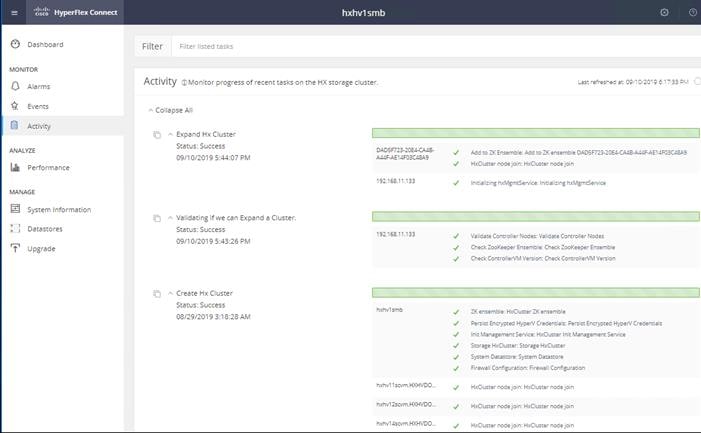Open System Information page
The width and height of the screenshot is (701, 433).
59,210
